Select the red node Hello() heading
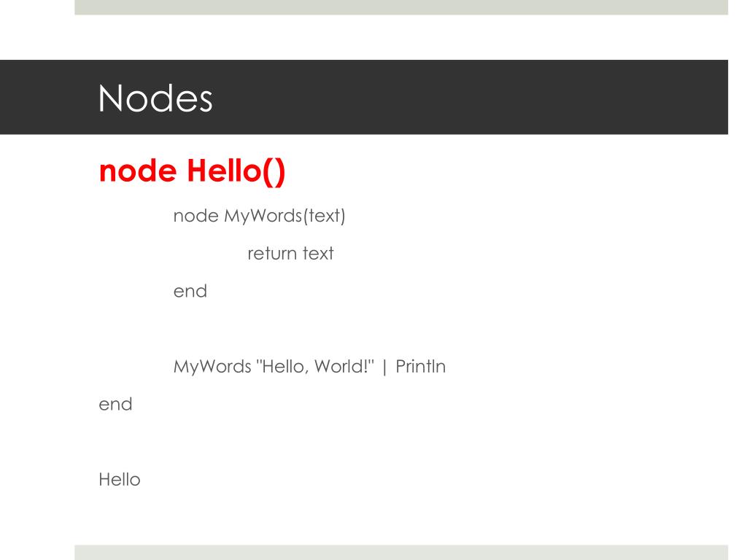 pos(192,171)
